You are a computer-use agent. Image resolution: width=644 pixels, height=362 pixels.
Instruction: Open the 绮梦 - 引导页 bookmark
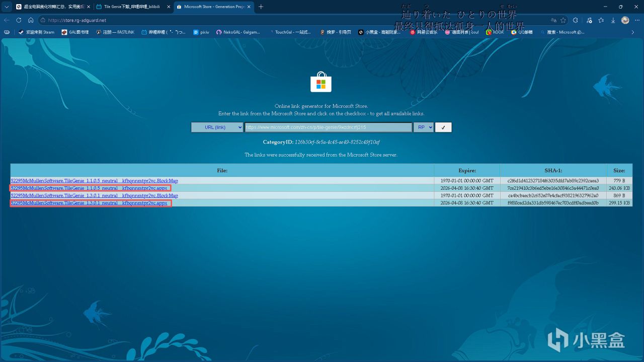click(335, 32)
